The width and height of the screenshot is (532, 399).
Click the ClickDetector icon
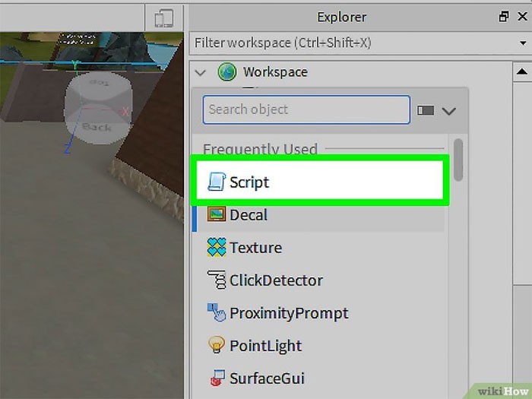point(216,280)
